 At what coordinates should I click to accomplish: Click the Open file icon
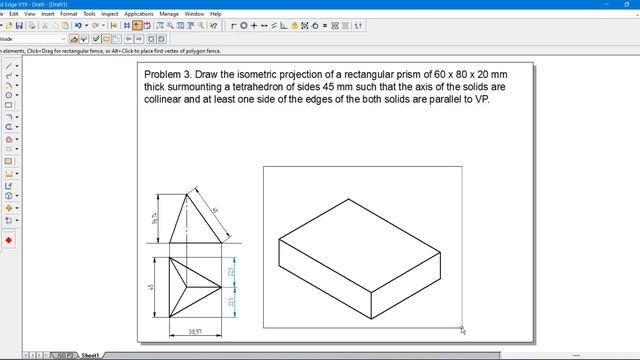[x=9, y=26]
